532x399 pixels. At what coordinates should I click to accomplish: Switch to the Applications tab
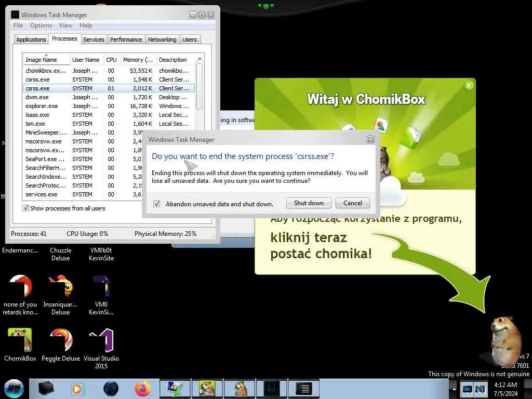point(31,39)
